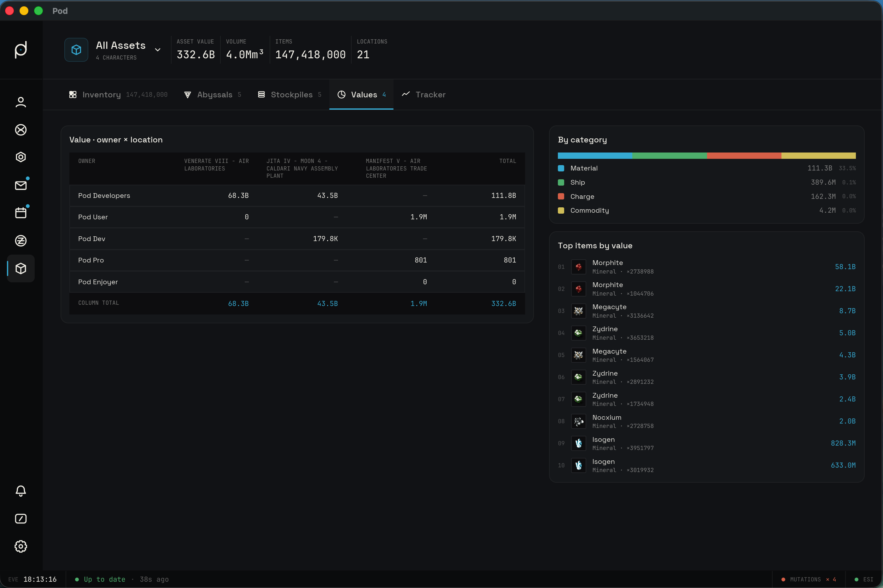Screen dimensions: 883x588
Task: Click the TOTAL column header
Action: point(507,161)
